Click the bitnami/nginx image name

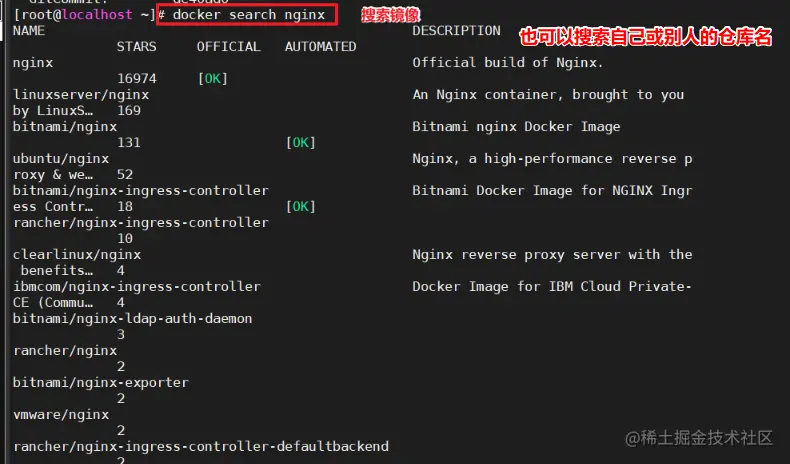(65, 126)
